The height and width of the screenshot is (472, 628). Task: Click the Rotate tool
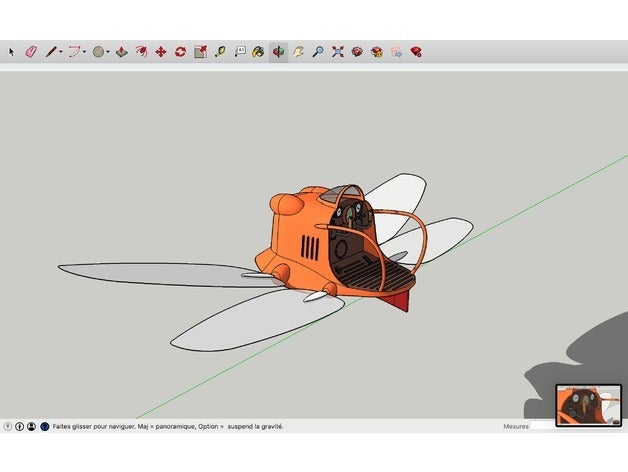[x=180, y=51]
